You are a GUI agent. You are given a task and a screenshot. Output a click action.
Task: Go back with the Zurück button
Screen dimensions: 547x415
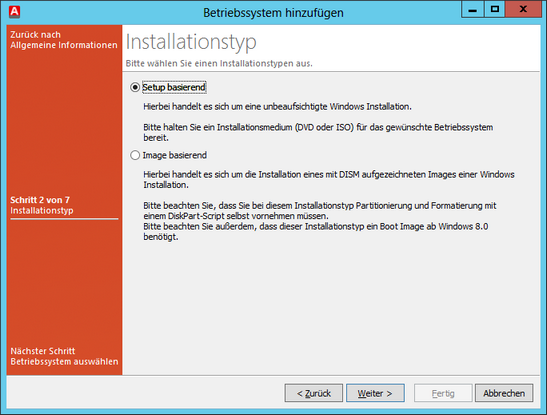pyautogui.click(x=314, y=393)
